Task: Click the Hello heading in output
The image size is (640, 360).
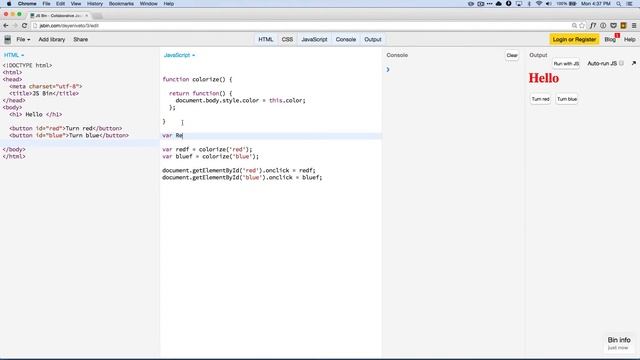Action: [x=544, y=78]
